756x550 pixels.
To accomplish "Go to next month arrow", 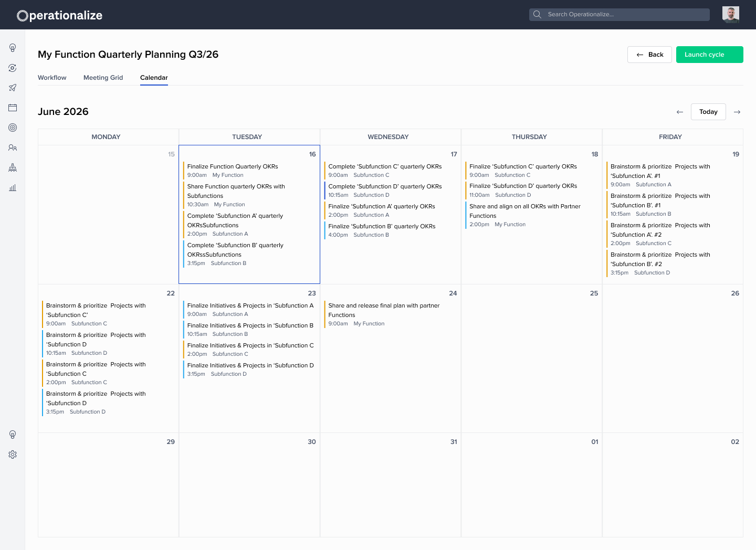I will point(737,112).
